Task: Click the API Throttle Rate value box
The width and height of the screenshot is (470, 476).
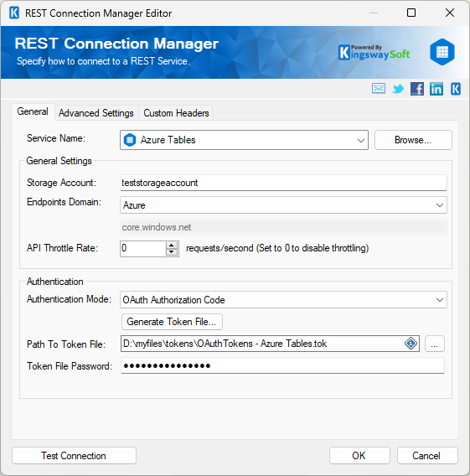Action: tap(142, 249)
